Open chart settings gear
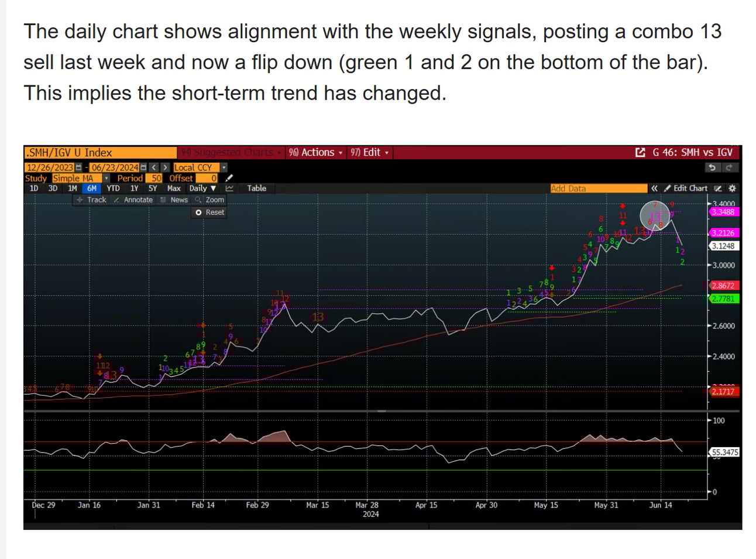Image resolution: width=756 pixels, height=559 pixels. pos(732,188)
